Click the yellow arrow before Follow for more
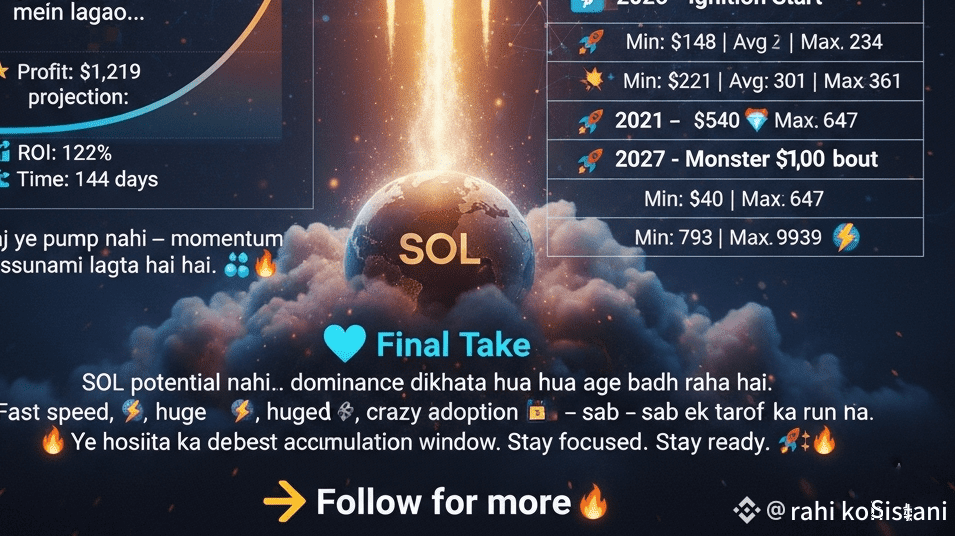The width and height of the screenshot is (955, 536). coord(284,501)
